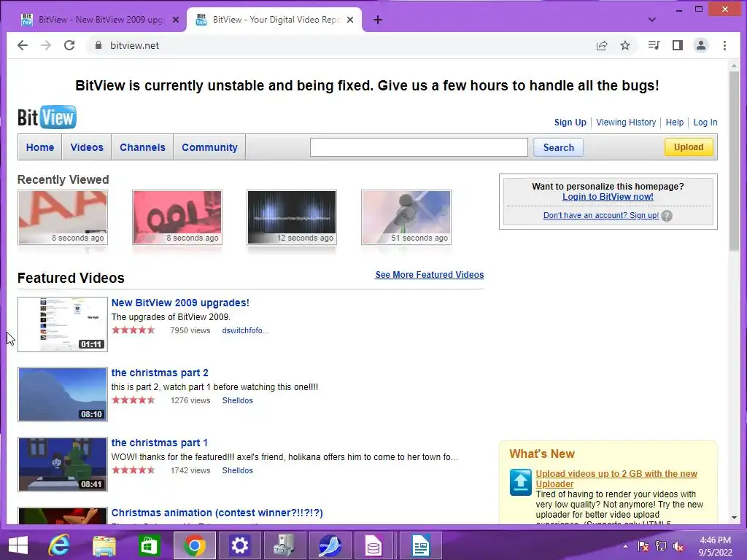747x560 pixels.
Task: Click the Action Center flag tray icon
Action: click(x=643, y=546)
